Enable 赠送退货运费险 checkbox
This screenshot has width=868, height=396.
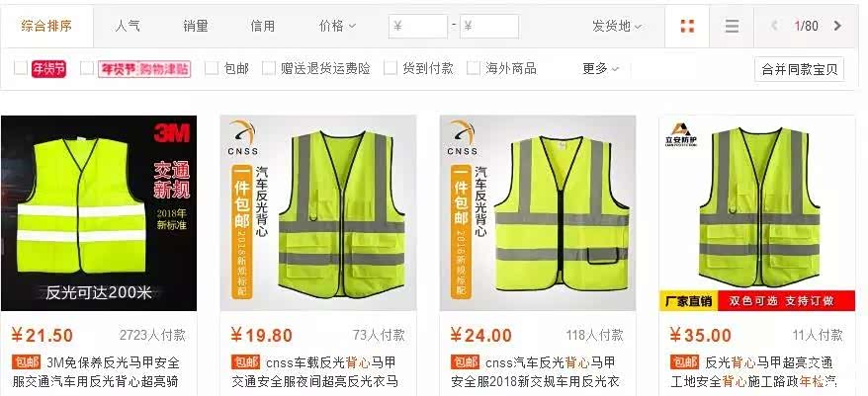click(269, 68)
